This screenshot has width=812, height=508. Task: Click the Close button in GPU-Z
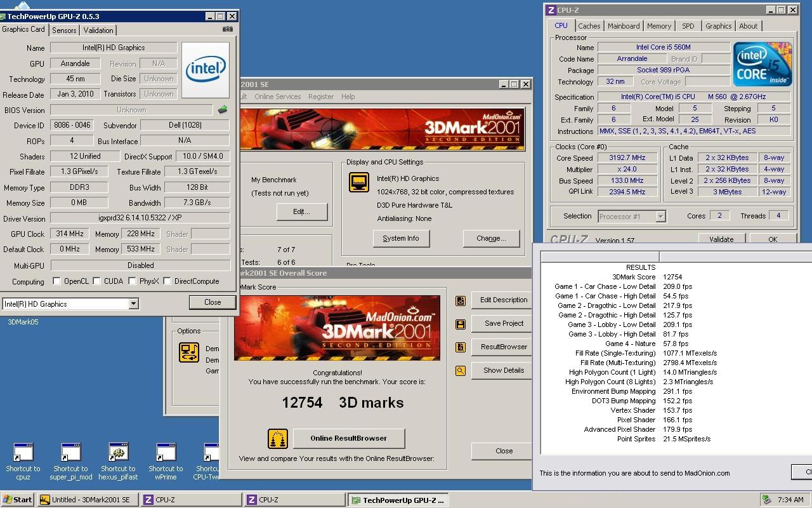click(213, 302)
